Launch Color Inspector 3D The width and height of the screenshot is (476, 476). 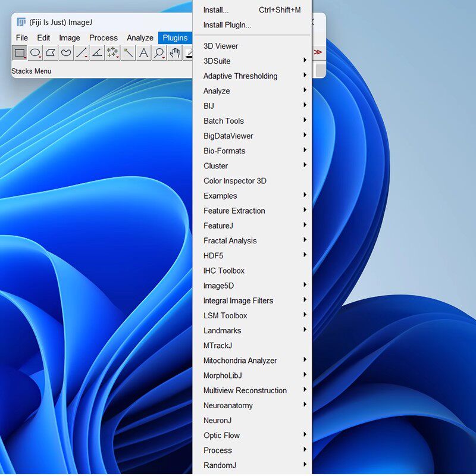point(252,181)
